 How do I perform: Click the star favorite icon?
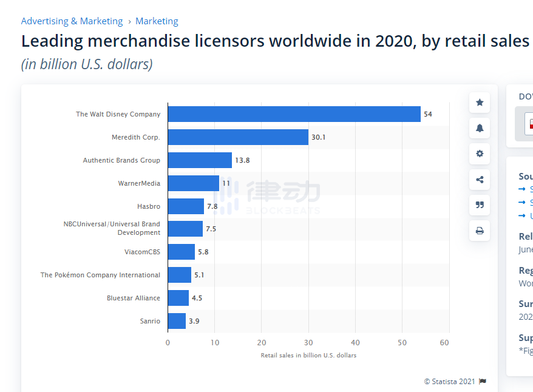pyautogui.click(x=480, y=103)
